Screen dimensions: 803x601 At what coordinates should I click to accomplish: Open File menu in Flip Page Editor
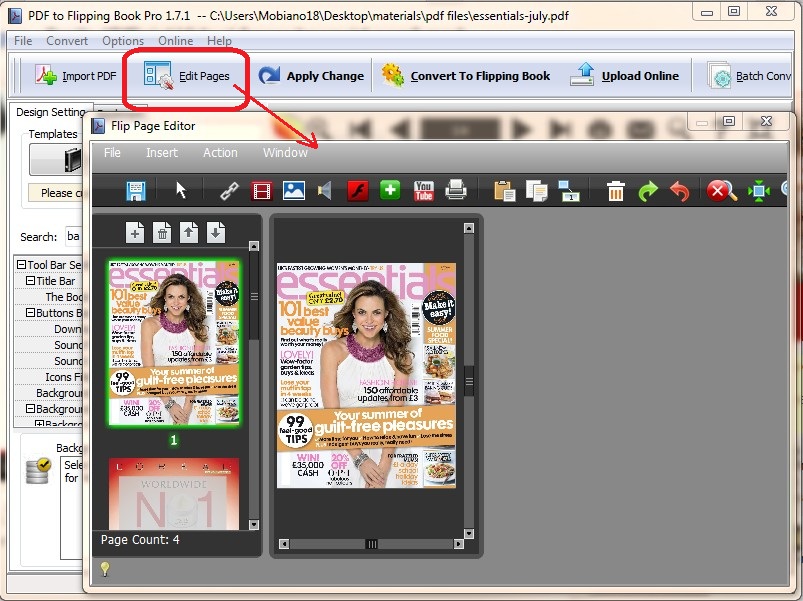click(x=112, y=153)
